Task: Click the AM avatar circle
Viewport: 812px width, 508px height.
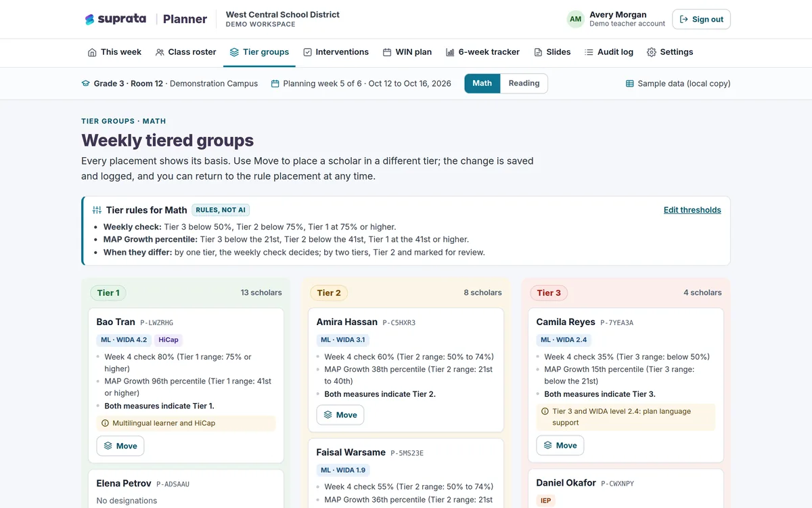Action: coord(575,19)
